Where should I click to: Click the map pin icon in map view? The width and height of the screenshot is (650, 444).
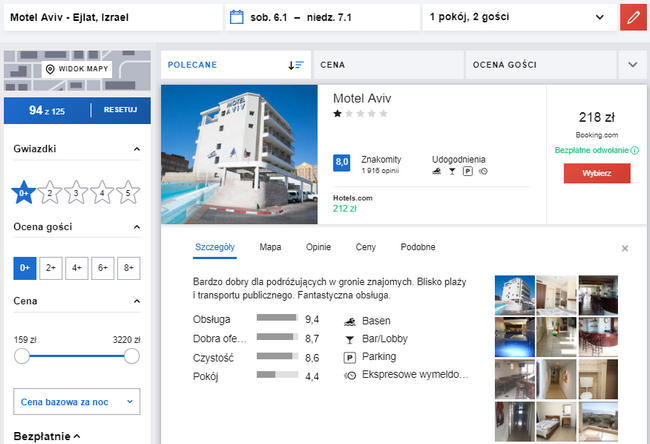point(50,69)
